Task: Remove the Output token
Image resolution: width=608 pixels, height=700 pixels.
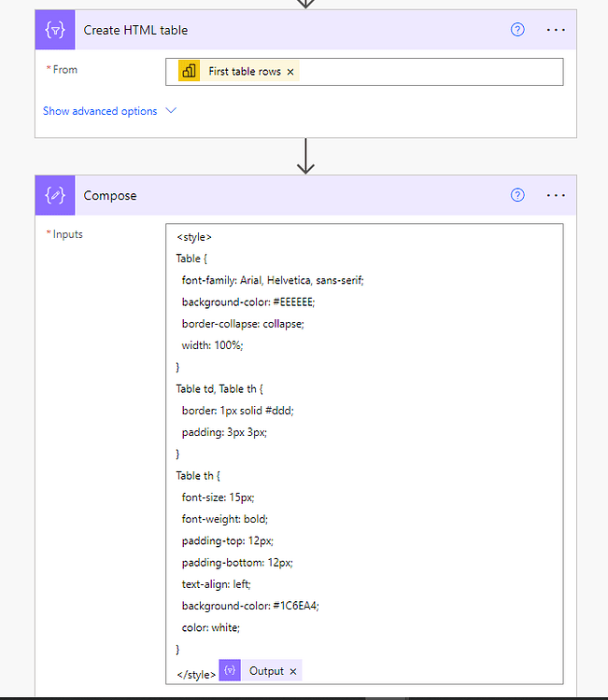Action: point(293,671)
